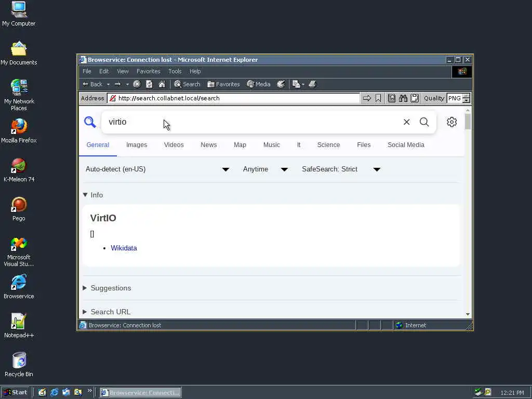This screenshot has width=532, height=399.
Task: Increase Quality with the stepper up arrow
Action: click(x=467, y=96)
